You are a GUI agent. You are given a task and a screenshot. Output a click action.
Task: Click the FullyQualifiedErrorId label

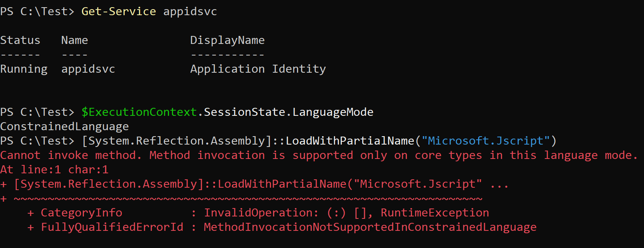coord(112,227)
